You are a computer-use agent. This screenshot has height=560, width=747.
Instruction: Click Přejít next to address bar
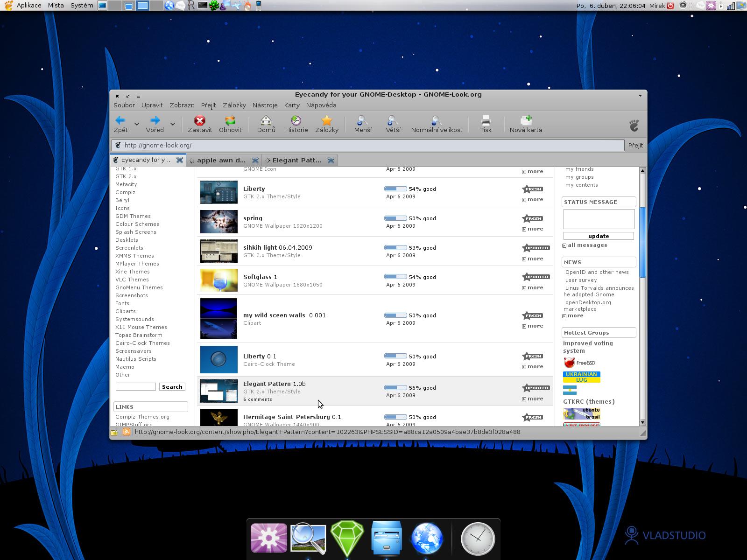635,145
